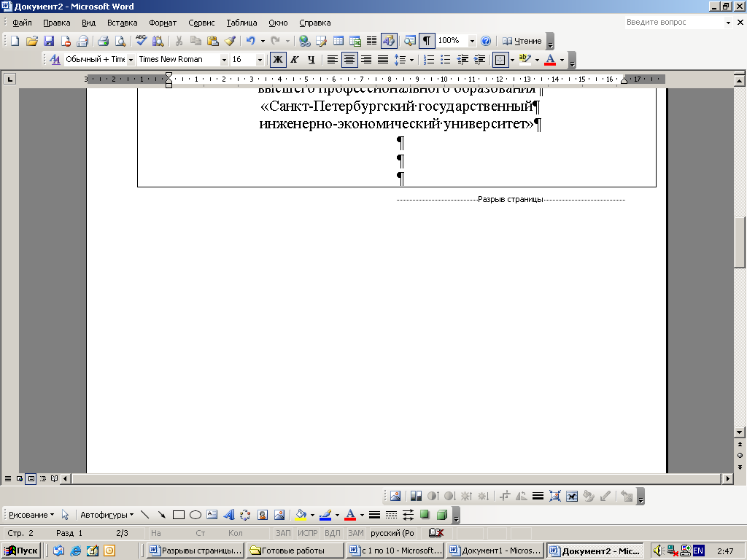Apply numbered list formatting
The image size is (747, 560).
[429, 60]
